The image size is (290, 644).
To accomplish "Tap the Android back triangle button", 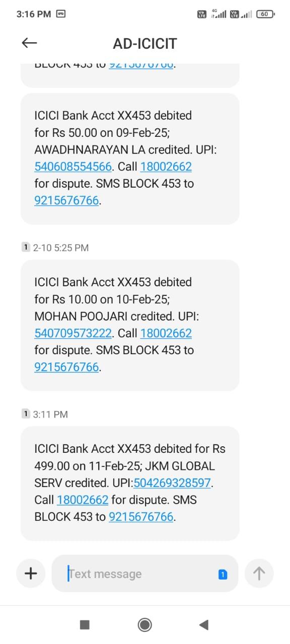I will click(x=204, y=625).
